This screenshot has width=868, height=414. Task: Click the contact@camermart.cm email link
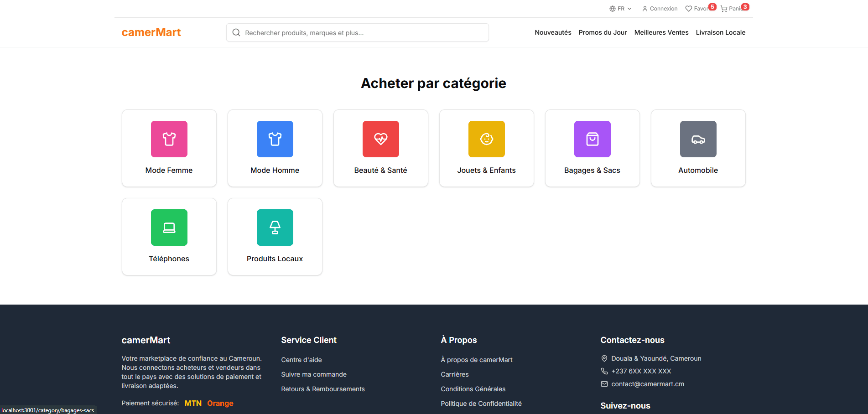647,384
